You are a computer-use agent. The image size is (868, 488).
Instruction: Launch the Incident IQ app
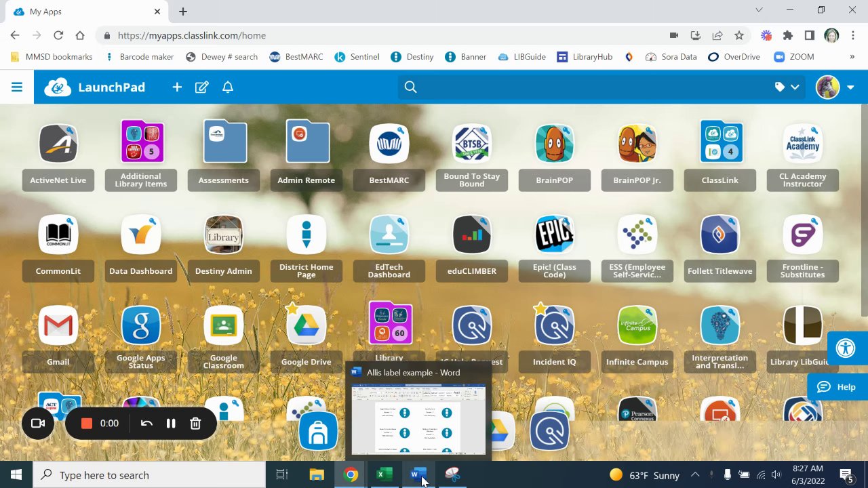point(555,325)
